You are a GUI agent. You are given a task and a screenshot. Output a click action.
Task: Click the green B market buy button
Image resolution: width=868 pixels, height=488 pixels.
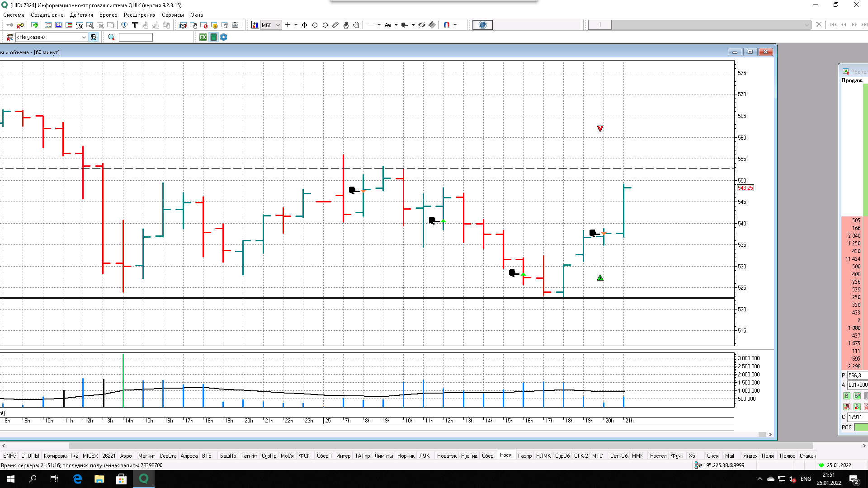pos(857,396)
